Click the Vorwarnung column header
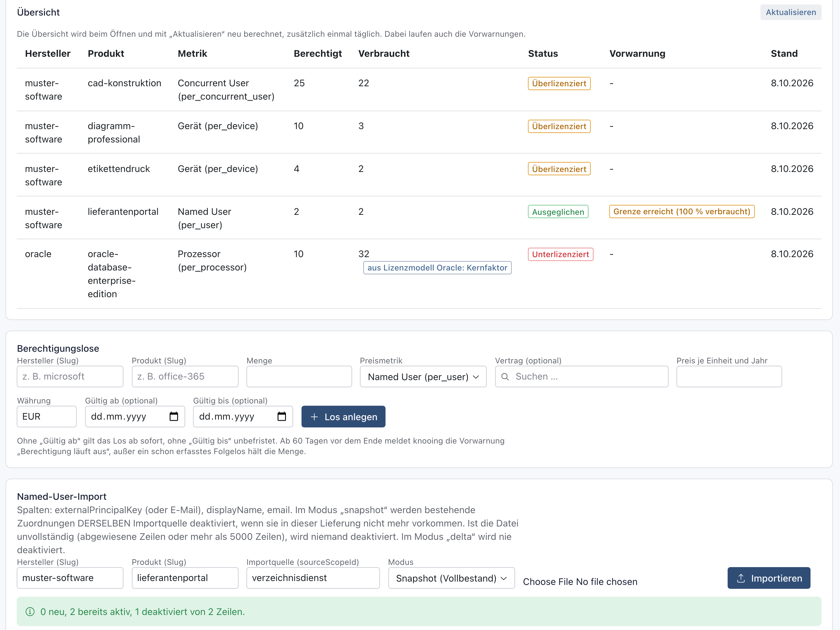 click(x=637, y=54)
